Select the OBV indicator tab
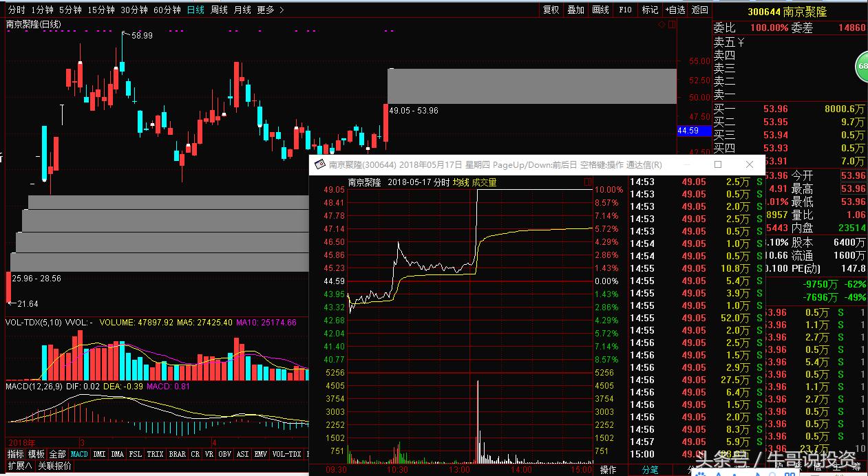The height and width of the screenshot is (476, 868). (x=224, y=454)
